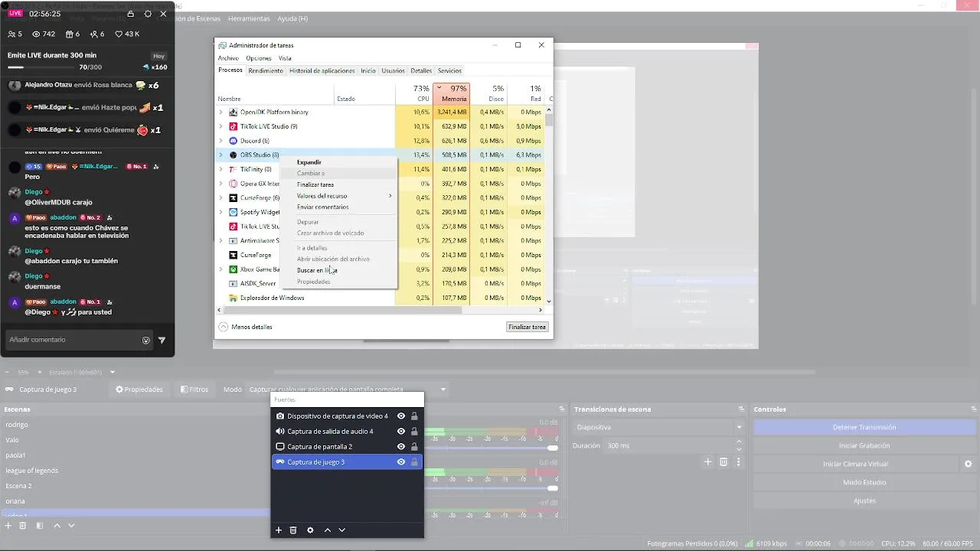Open virtual camera settings gear icon

[x=968, y=464]
